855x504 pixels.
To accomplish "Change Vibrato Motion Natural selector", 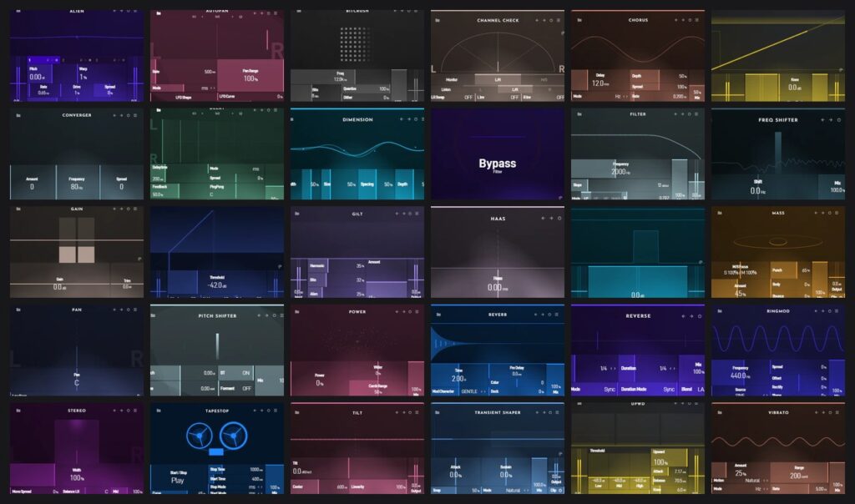I will [755, 480].
